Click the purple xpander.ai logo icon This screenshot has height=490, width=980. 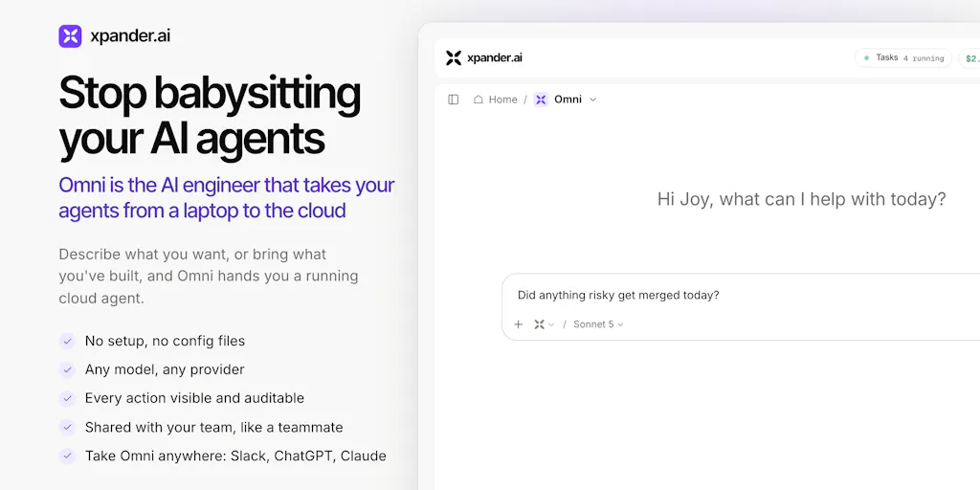tap(70, 36)
